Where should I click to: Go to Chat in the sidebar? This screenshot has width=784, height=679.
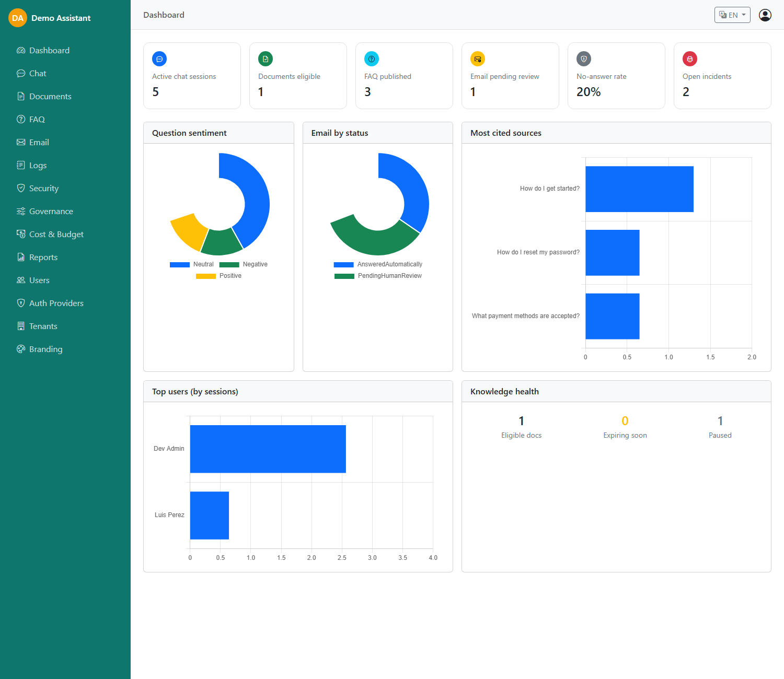pos(65,74)
